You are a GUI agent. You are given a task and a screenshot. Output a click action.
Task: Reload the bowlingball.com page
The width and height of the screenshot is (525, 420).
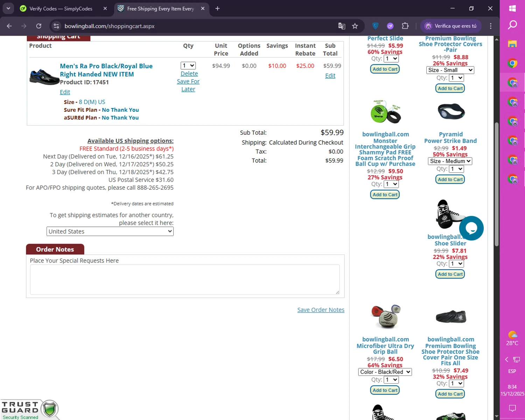click(x=39, y=26)
